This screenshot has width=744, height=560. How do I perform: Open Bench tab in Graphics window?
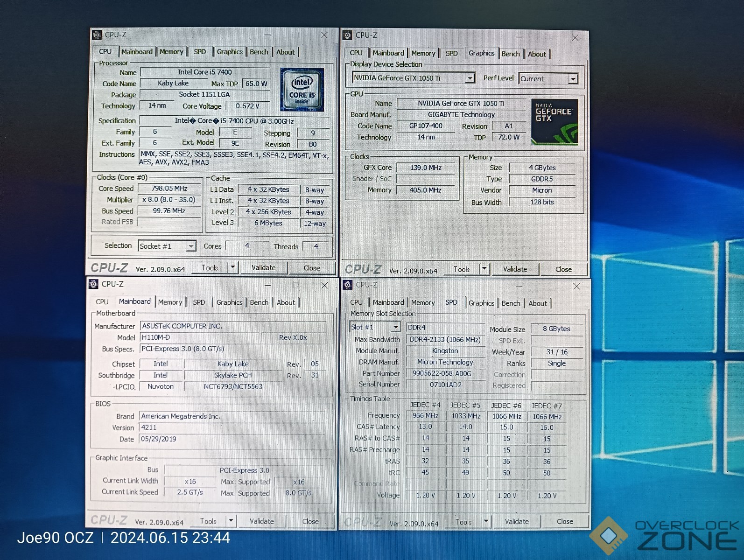pos(510,54)
